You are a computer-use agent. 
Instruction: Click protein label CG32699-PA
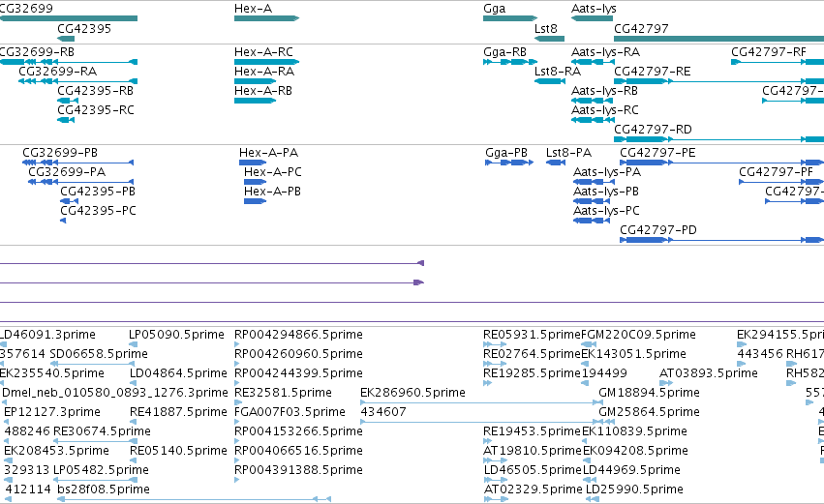click(x=67, y=172)
